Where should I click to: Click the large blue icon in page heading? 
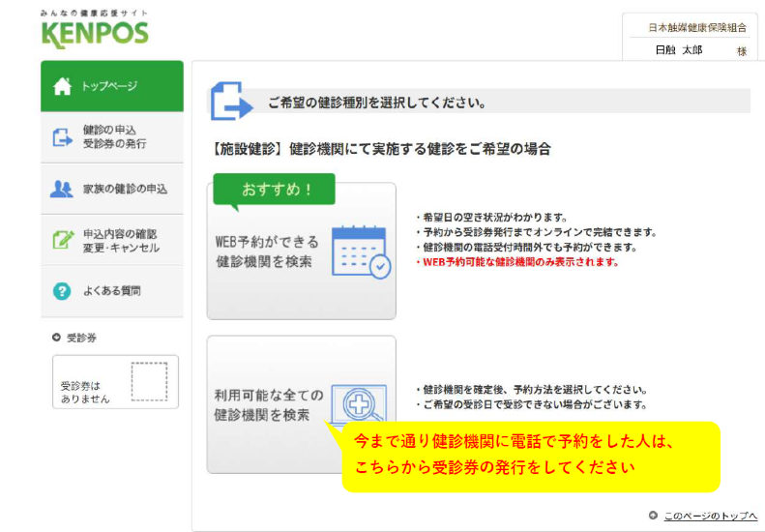231,102
